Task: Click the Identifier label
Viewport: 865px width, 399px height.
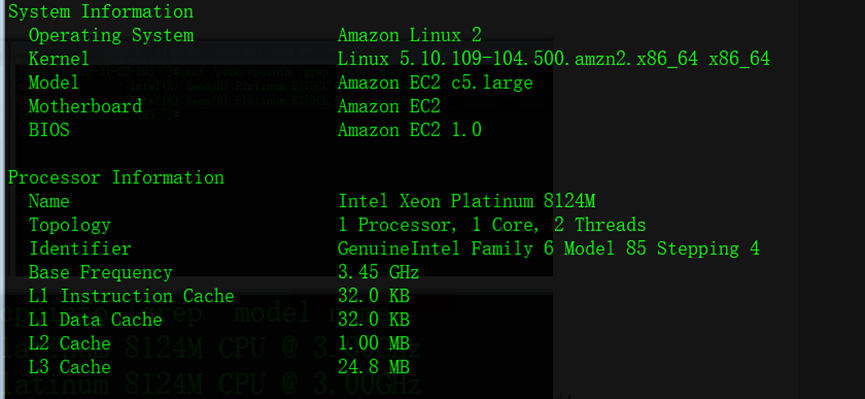Action: click(x=80, y=249)
